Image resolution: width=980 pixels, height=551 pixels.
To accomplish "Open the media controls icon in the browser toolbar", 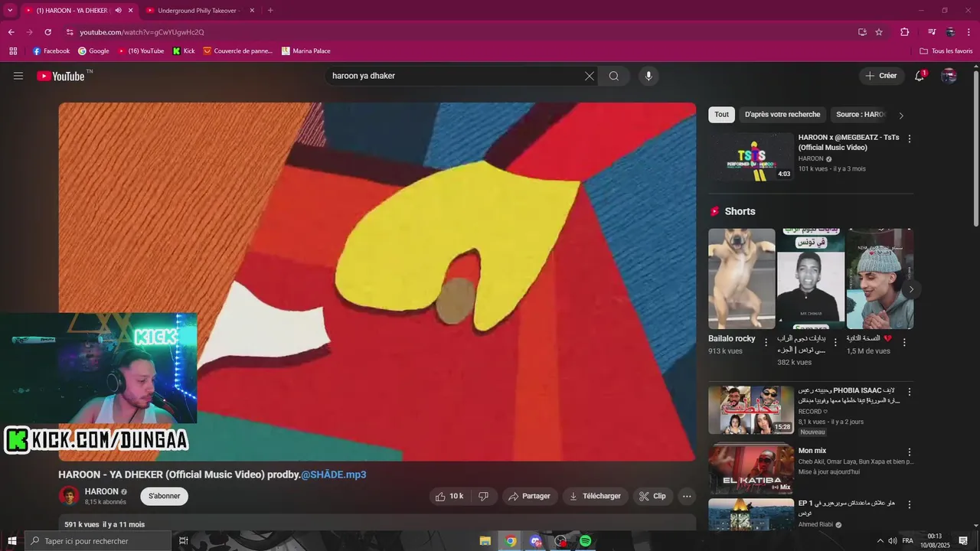I will tap(932, 32).
